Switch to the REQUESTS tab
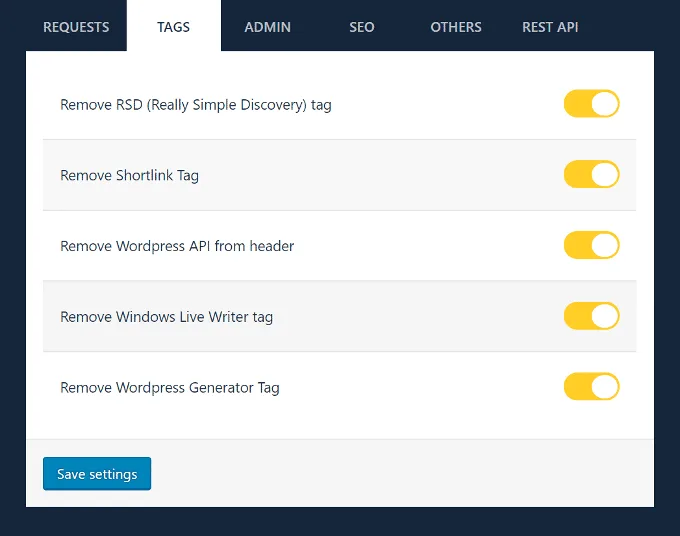680x536 pixels. (x=76, y=27)
